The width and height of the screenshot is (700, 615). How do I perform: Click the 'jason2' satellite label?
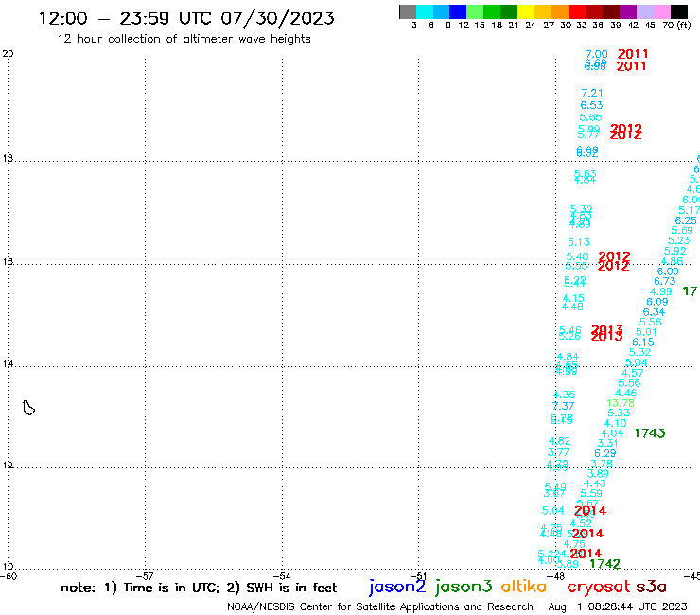point(397,587)
